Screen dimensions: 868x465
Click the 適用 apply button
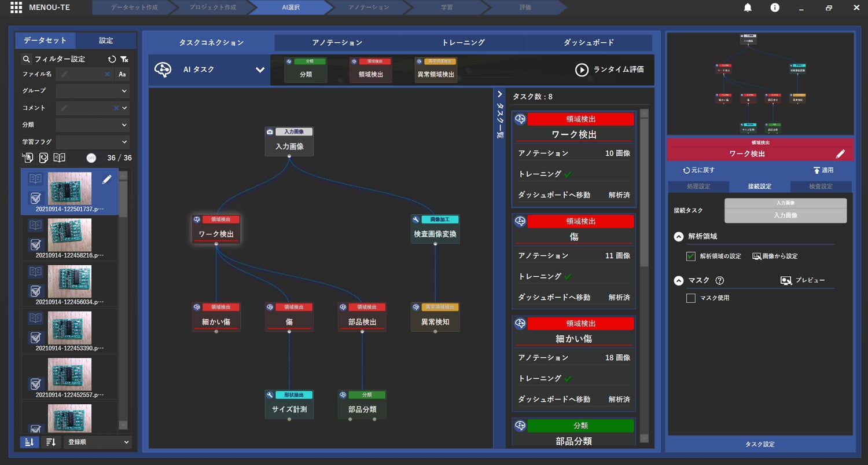[x=823, y=170]
